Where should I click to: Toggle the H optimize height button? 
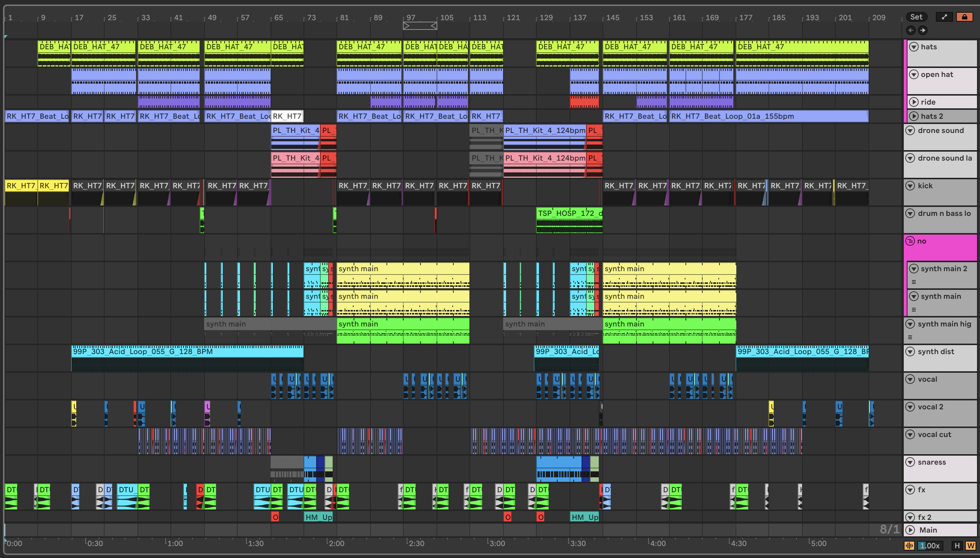pyautogui.click(x=957, y=545)
